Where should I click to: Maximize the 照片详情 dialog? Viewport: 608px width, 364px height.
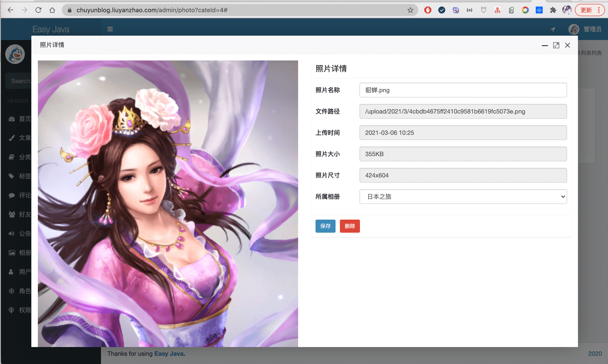(x=556, y=45)
